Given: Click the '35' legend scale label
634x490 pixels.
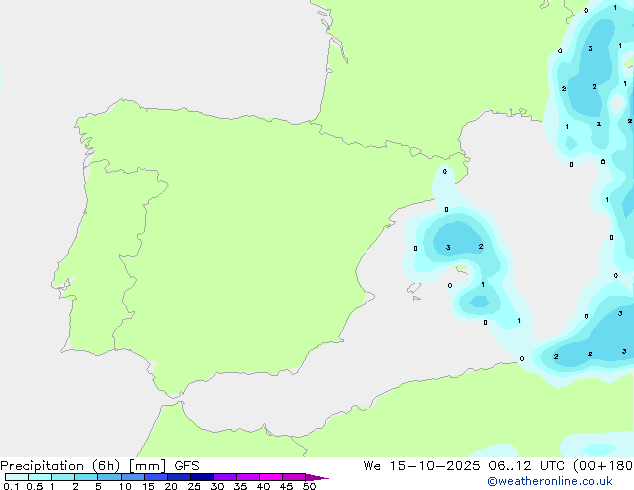Looking at the screenshot, I should (240, 486).
